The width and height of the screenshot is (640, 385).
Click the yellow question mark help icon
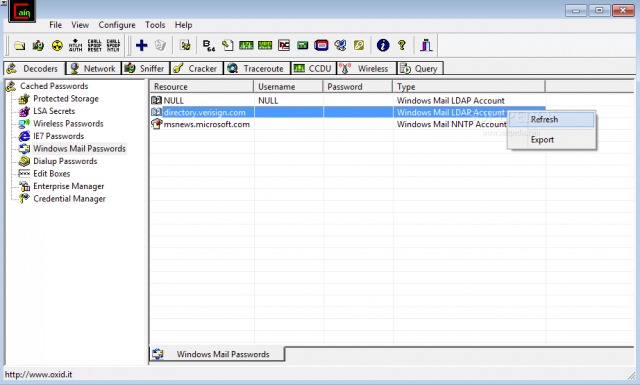click(402, 45)
